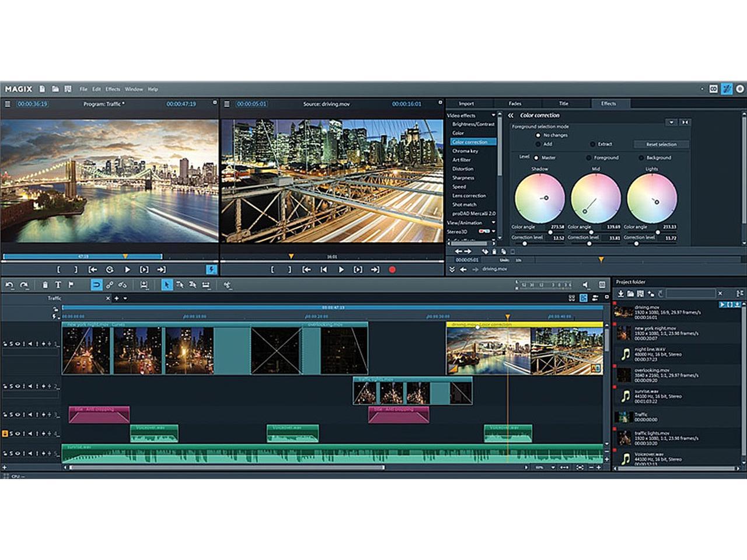Select the Add radio button
Viewport: 747px width, 560px height.
(538, 144)
